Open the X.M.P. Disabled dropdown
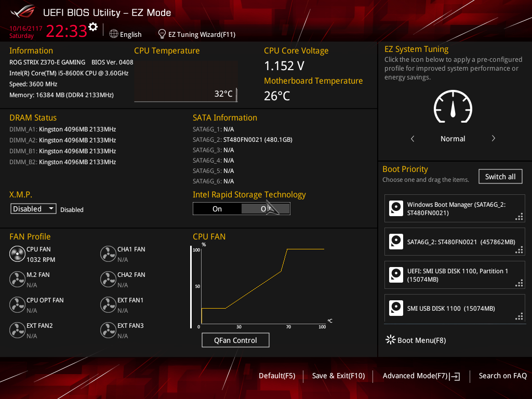Image resolution: width=532 pixels, height=399 pixels. tap(33, 209)
